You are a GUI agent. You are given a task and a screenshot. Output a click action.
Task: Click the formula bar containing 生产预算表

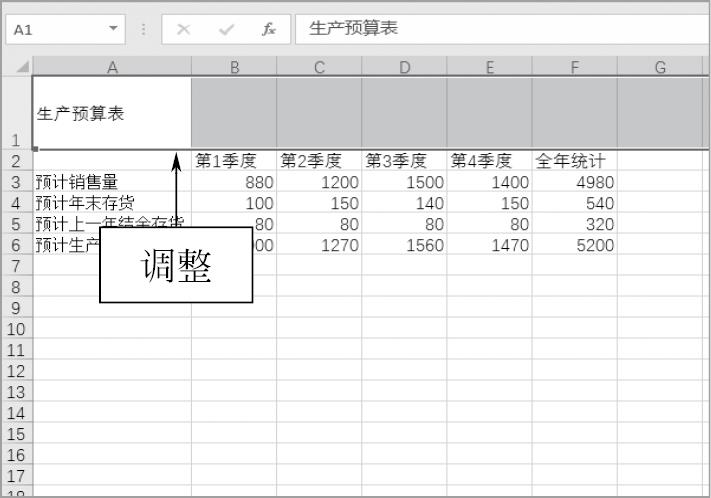(502, 29)
